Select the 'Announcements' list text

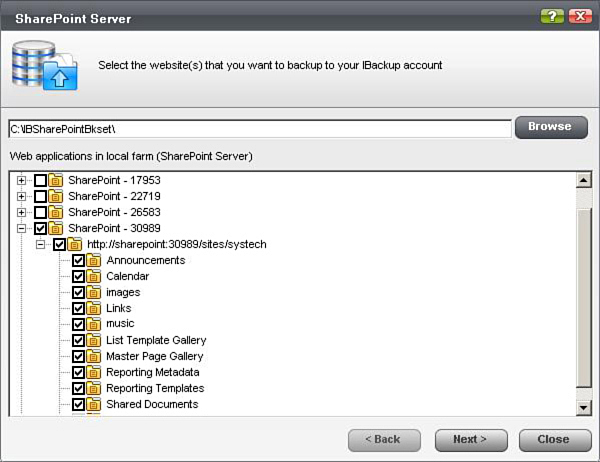click(146, 260)
